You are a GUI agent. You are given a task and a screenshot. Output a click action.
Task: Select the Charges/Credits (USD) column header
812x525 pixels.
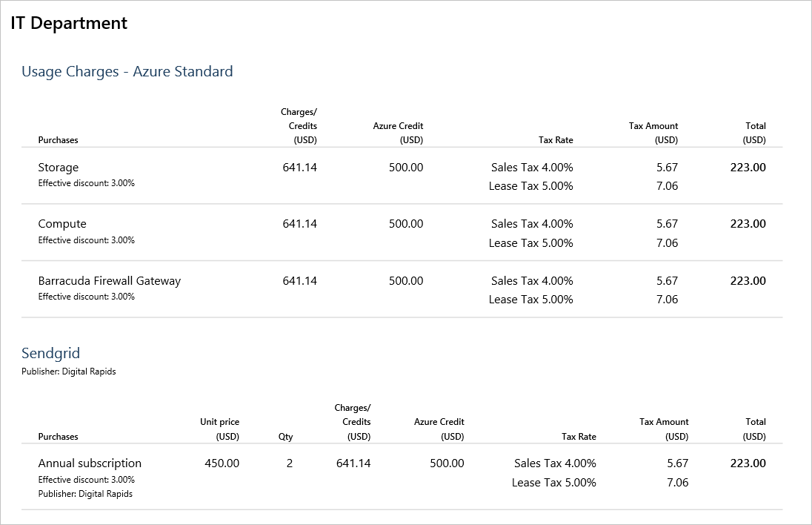click(x=298, y=126)
